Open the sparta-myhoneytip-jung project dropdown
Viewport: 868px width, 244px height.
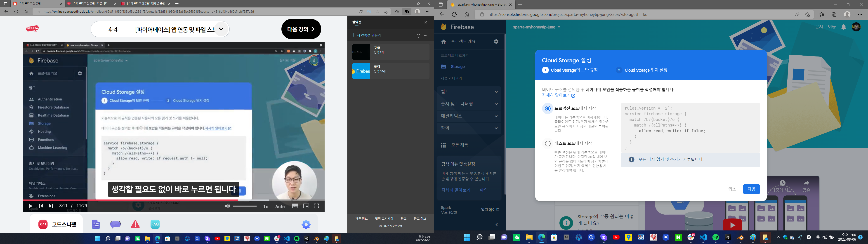536,27
